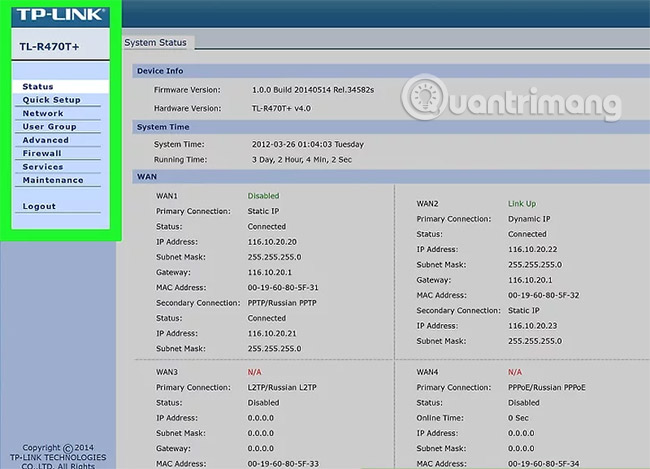Expand the Advanced menu
The height and width of the screenshot is (469, 650).
click(x=46, y=141)
